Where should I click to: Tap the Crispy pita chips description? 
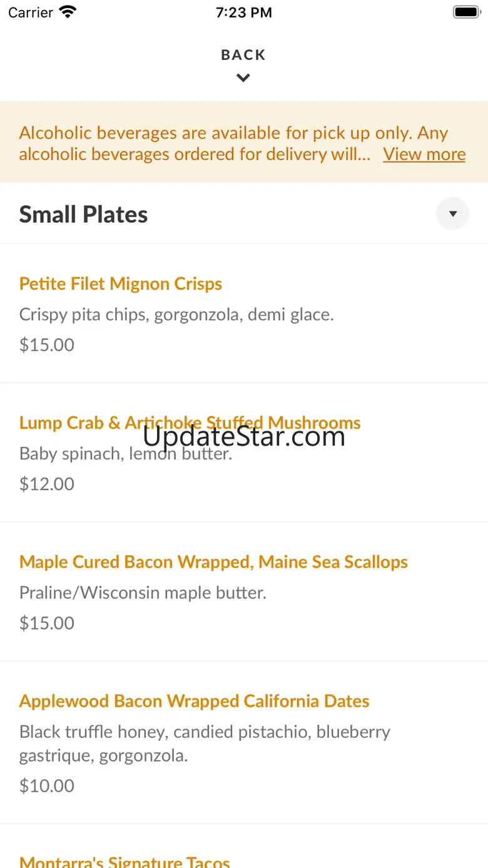(176, 314)
